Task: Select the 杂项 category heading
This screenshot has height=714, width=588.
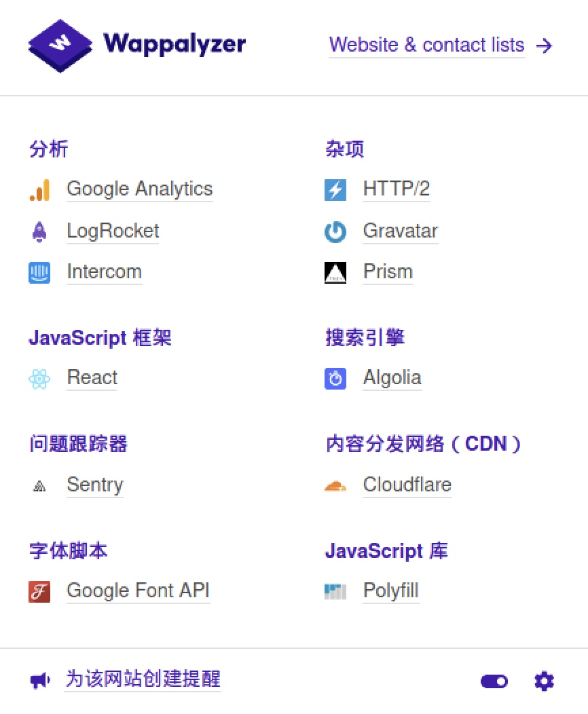Action: point(344,149)
